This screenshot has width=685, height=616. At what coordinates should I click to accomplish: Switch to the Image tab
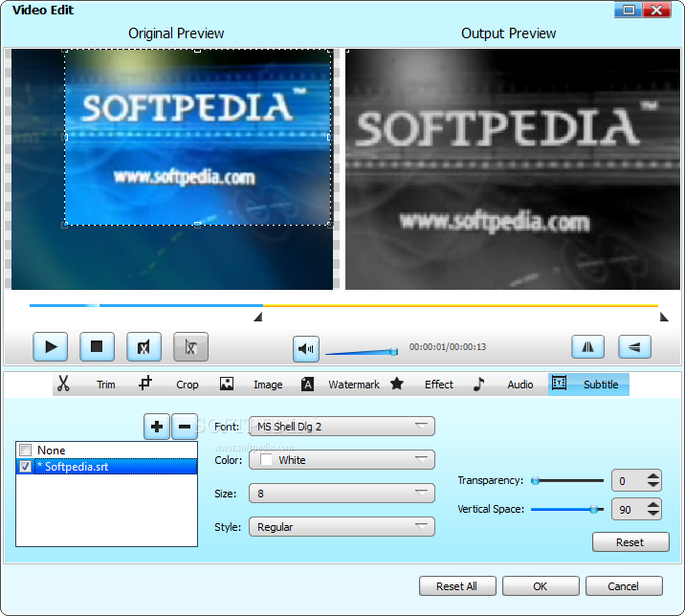coord(268,385)
